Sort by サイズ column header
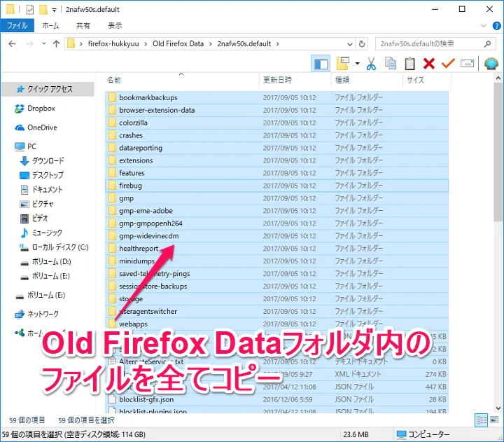This screenshot has height=442, width=504. (427, 80)
